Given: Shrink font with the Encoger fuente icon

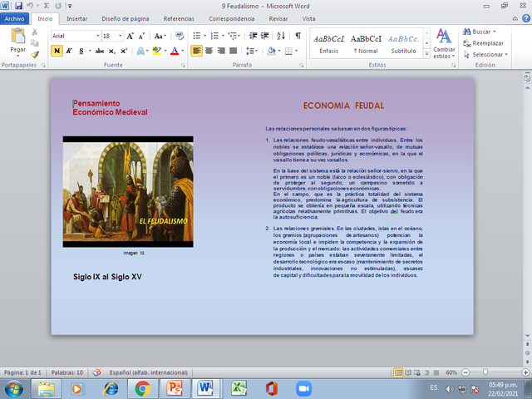Looking at the screenshot, I should coord(141,36).
